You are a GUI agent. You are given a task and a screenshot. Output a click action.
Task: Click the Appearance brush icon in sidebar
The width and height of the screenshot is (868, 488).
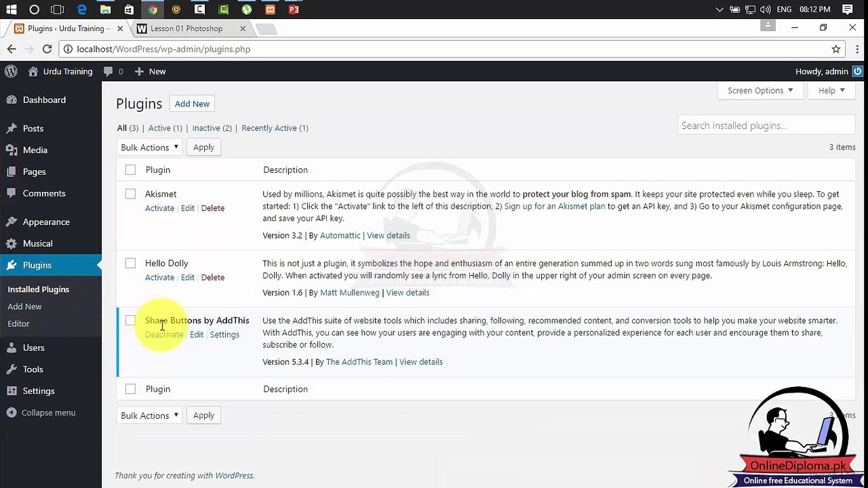click(12, 222)
